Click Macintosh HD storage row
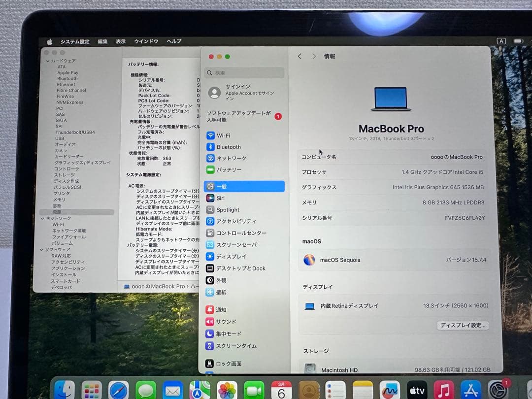Image resolution: width=532 pixels, height=399 pixels. [395, 369]
